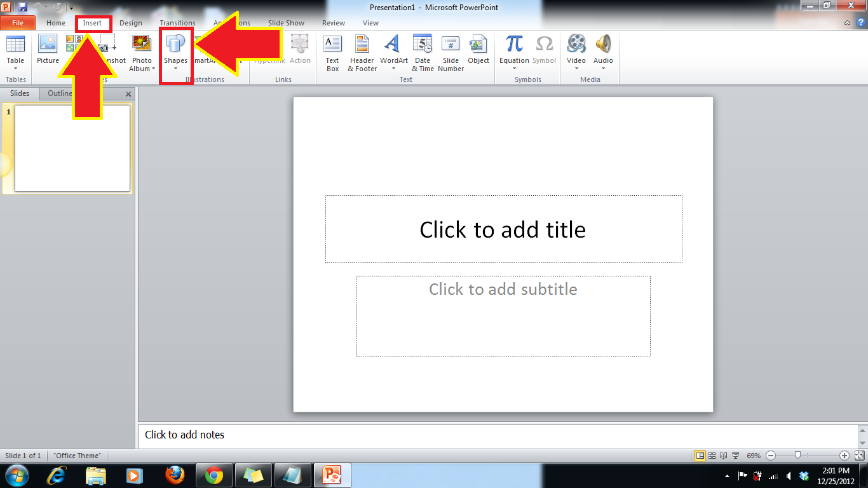The image size is (868, 488).
Task: Select the Slides pane tab
Action: click(x=20, y=93)
